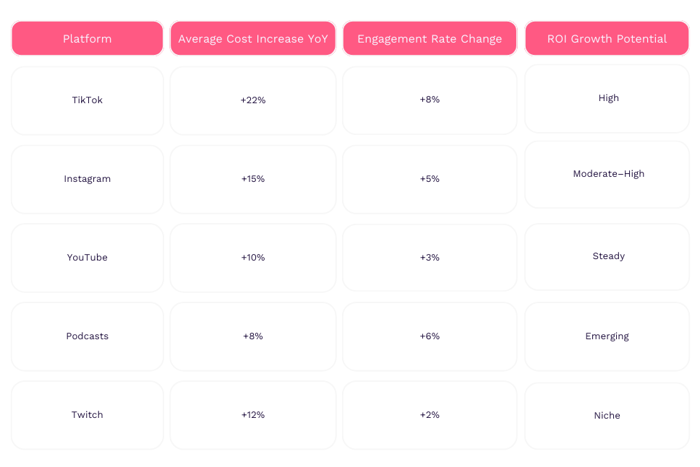
Task: Click the Twitch platform cell
Action: (x=87, y=414)
